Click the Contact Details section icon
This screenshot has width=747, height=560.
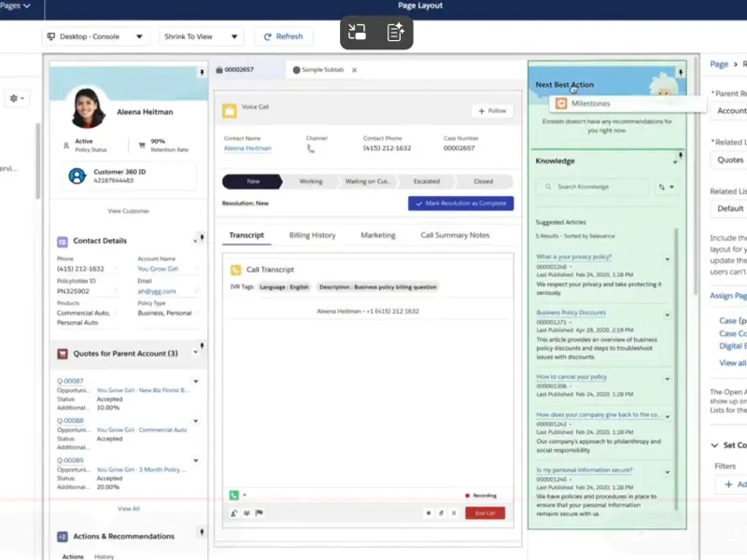point(63,241)
